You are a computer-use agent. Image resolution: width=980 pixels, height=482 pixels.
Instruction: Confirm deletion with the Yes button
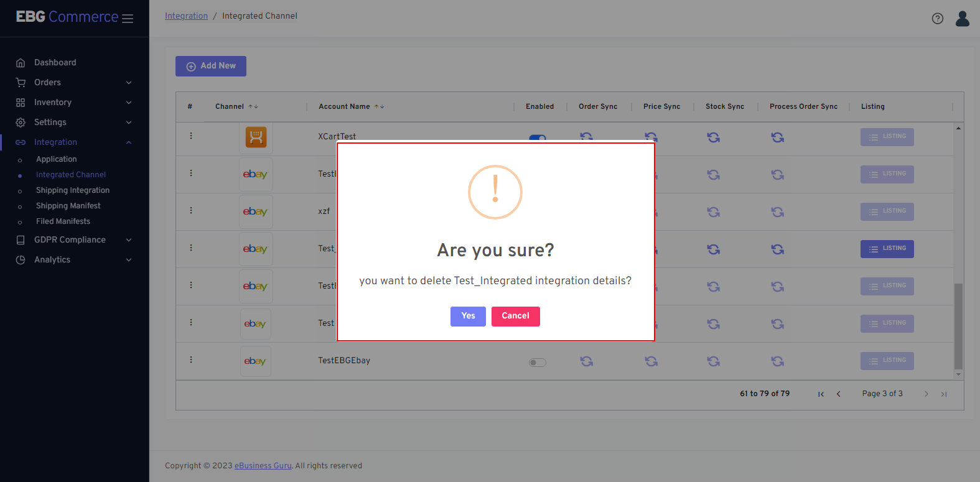point(468,317)
